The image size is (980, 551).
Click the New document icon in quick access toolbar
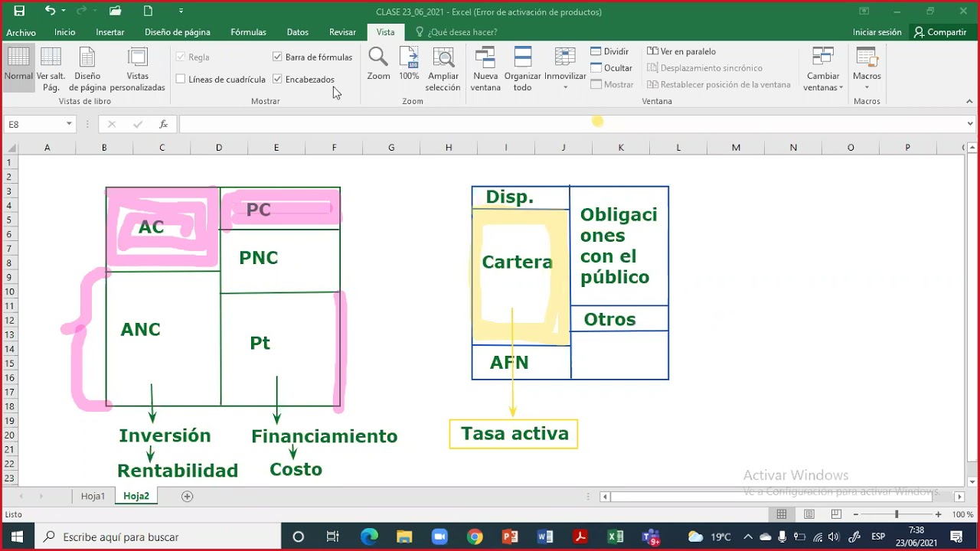point(149,11)
